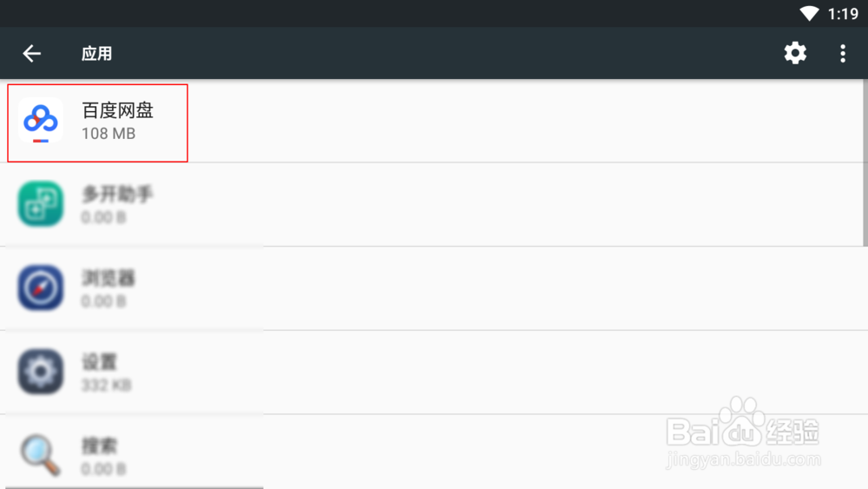This screenshot has width=868, height=489.
Task: Tap the 设置 gear app icon
Action: point(41,372)
